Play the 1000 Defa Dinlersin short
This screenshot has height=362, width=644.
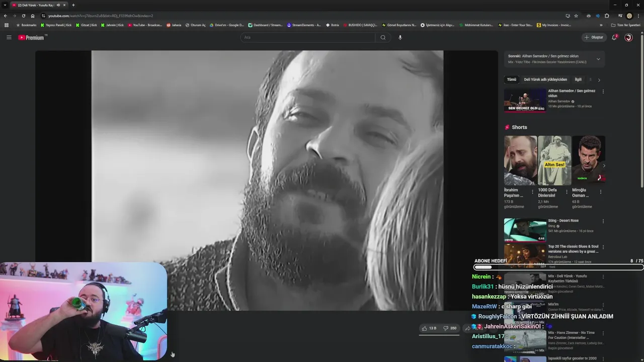tap(554, 160)
